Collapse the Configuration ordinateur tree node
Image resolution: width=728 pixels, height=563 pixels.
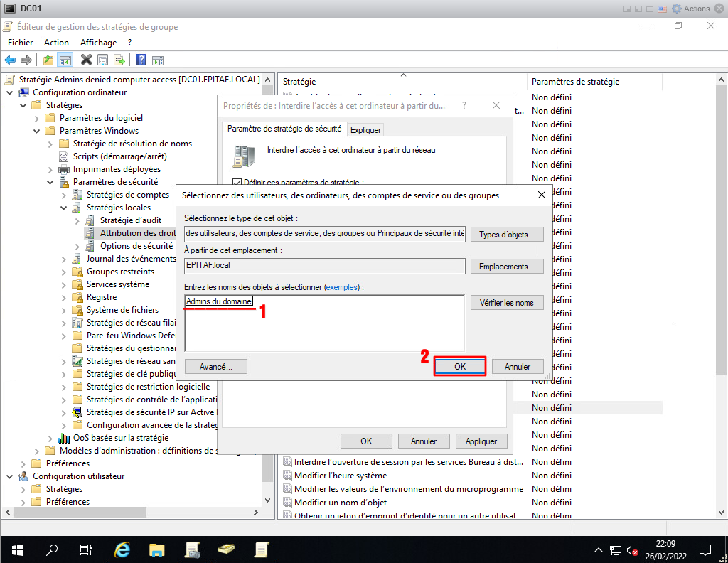click(9, 92)
